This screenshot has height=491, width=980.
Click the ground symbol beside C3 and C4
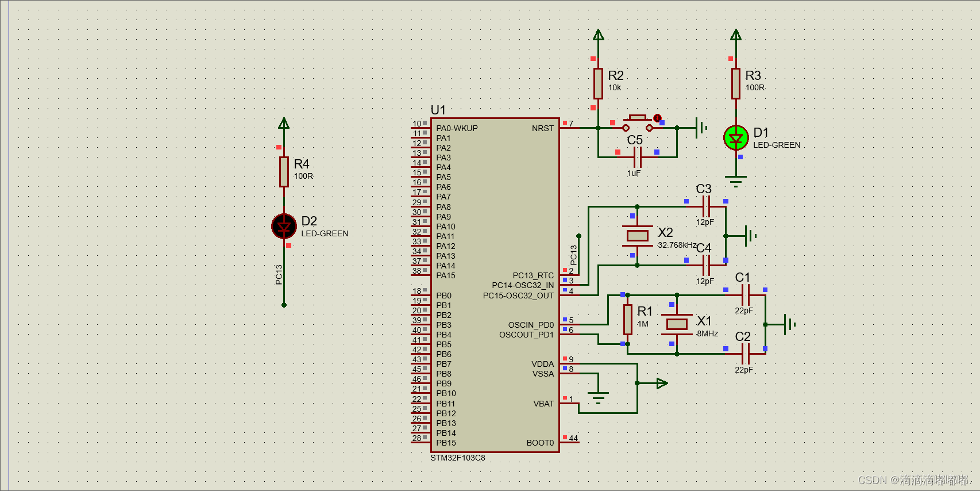(750, 236)
